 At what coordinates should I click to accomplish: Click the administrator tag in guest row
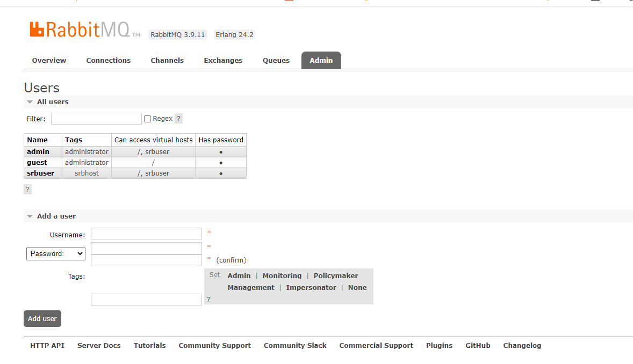(x=87, y=163)
